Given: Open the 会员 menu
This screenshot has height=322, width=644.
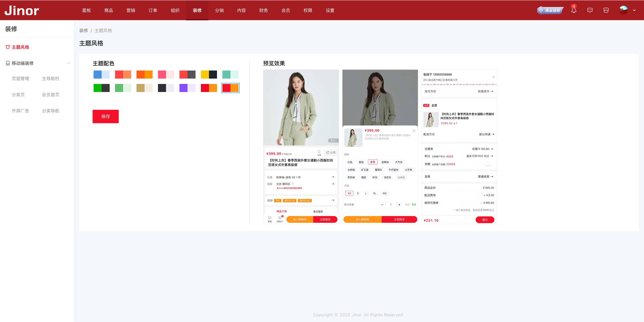Looking at the screenshot, I should [285, 10].
